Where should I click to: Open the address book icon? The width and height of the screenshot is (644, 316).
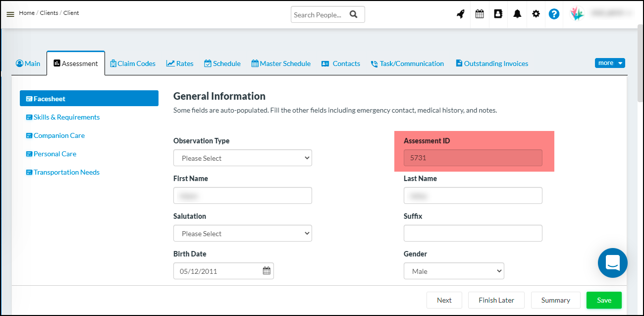tap(498, 14)
